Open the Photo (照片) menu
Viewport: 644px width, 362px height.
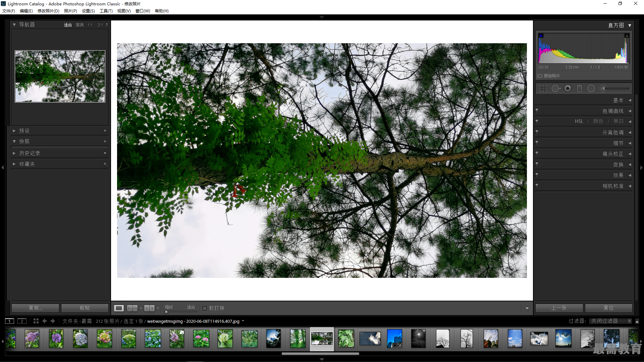pyautogui.click(x=70, y=11)
